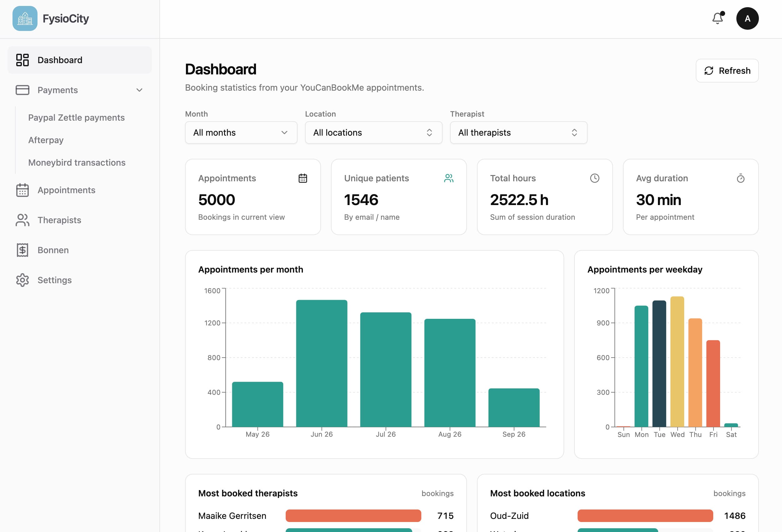This screenshot has width=782, height=532.
Task: Click the Jul 26 bar in monthly chart
Action: (386, 369)
